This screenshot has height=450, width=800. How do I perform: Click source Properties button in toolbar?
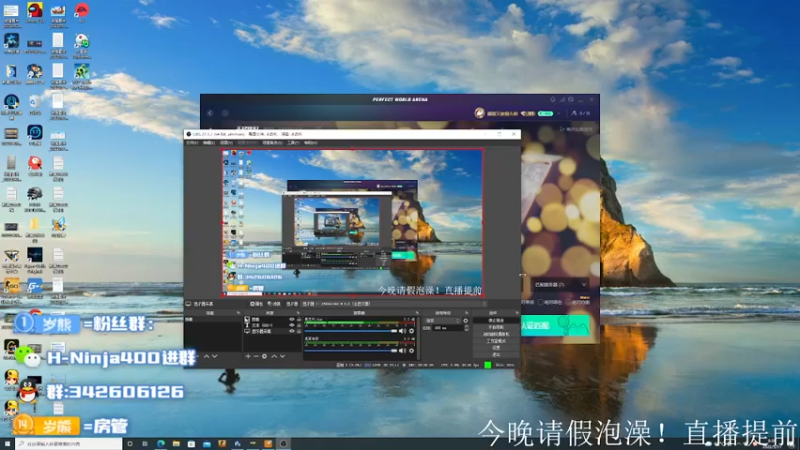(256, 304)
